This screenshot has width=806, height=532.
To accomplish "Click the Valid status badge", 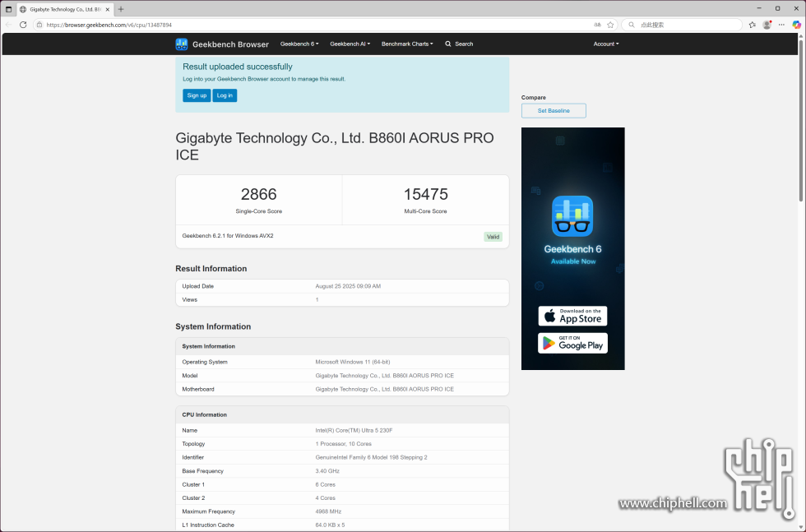I will 493,237.
